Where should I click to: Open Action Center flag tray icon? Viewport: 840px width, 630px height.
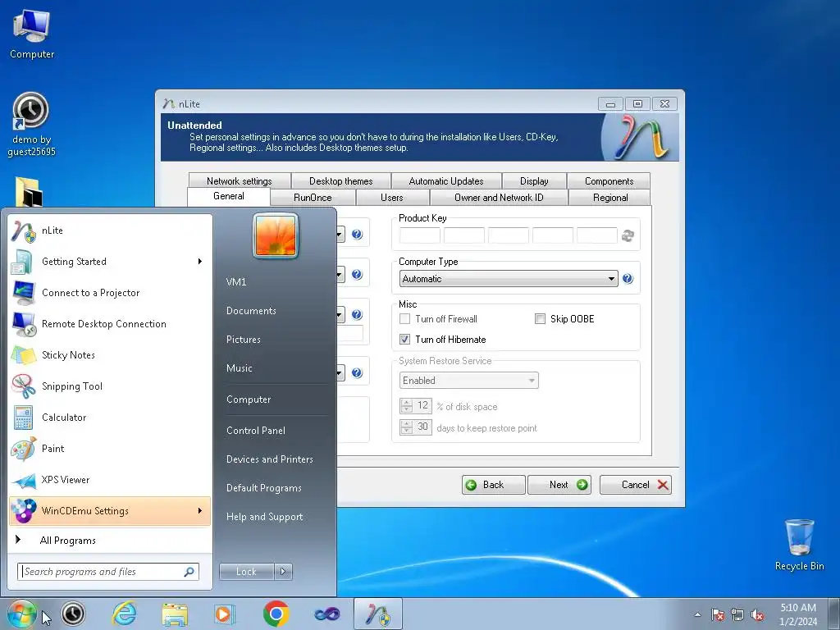click(x=717, y=614)
